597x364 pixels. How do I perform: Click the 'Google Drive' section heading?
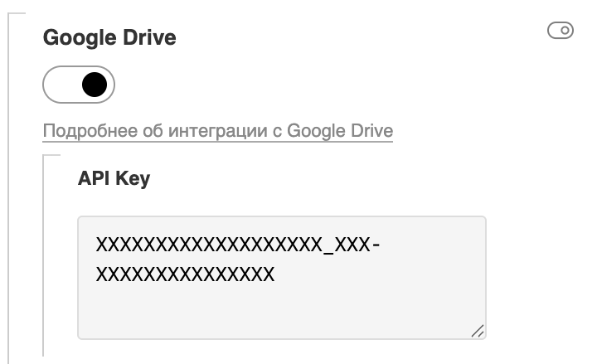click(x=109, y=38)
